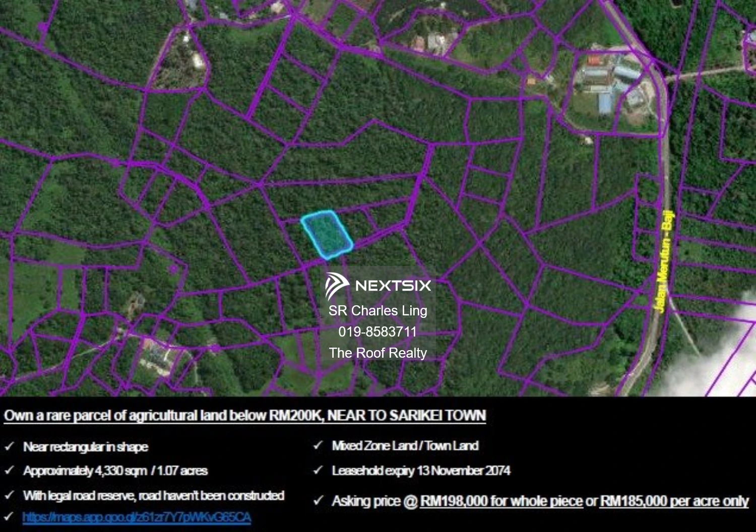Click the checkmark beside the legal road reserve note
756x532 pixels.
pos(10,495)
